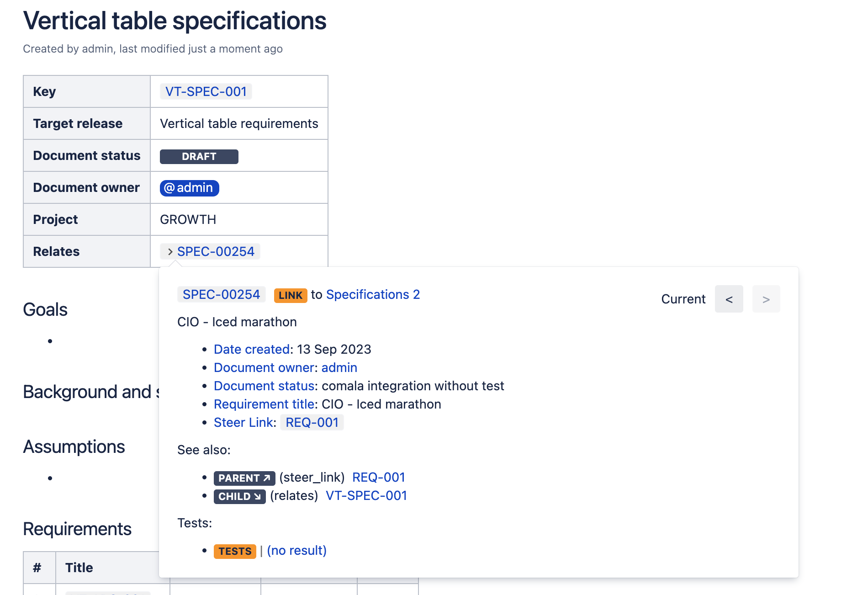Open the Specifications 2 page link

coord(372,295)
